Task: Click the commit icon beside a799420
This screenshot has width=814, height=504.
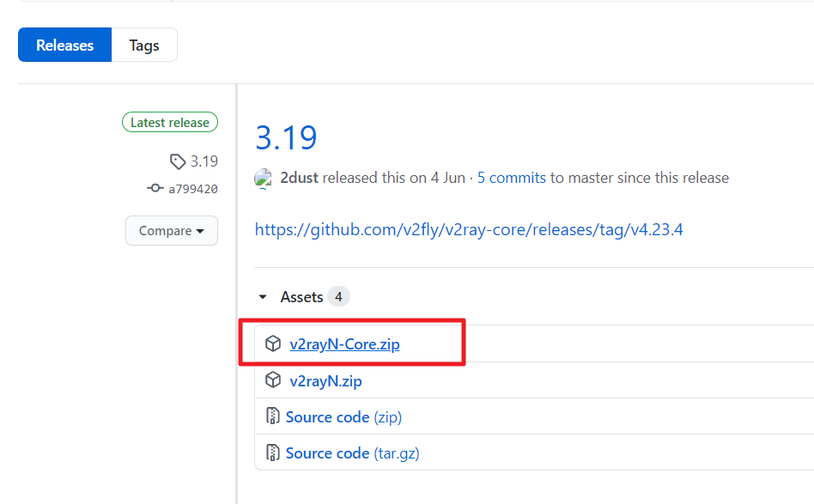Action: [155, 188]
